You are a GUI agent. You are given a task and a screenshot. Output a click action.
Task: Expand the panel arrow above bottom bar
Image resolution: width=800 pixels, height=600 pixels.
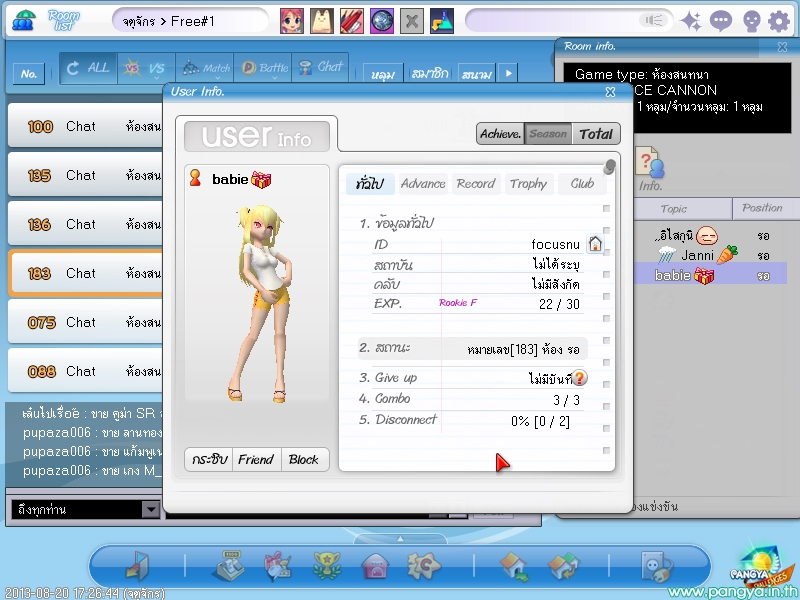[x=401, y=539]
